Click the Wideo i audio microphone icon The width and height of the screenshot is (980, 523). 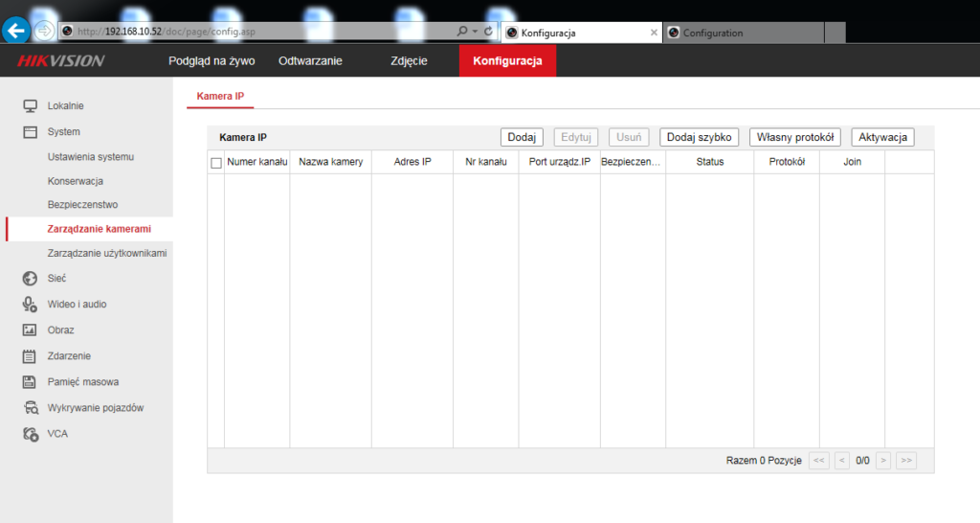point(30,304)
